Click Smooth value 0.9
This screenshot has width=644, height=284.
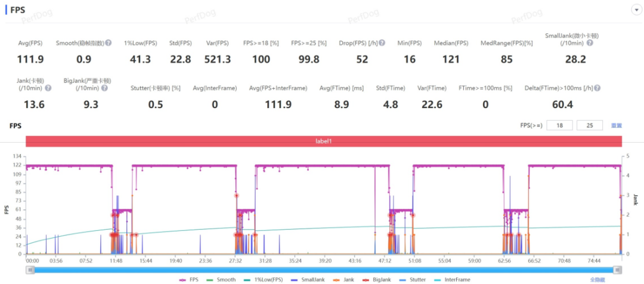pyautogui.click(x=84, y=60)
